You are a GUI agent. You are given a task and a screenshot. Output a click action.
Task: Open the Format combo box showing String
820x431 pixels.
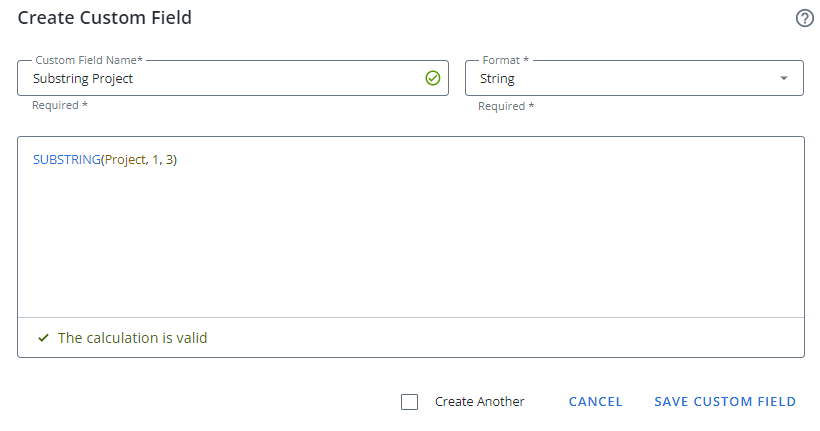tap(620, 78)
